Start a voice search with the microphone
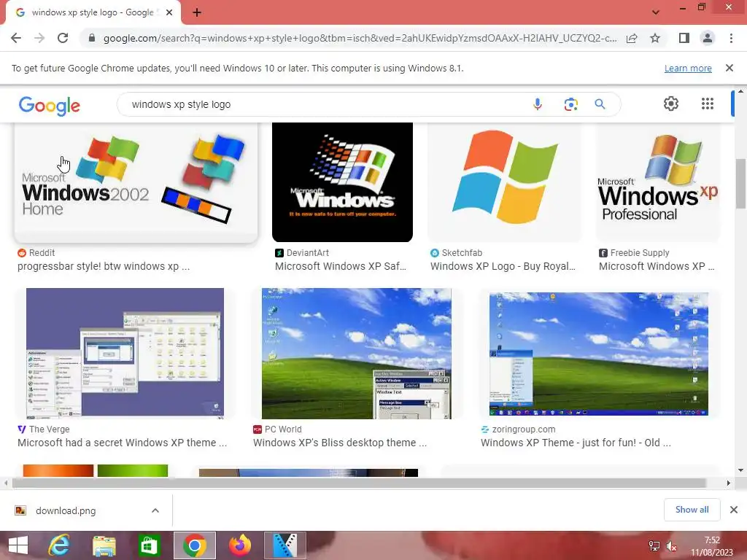The height and width of the screenshot is (560, 747). (x=538, y=104)
